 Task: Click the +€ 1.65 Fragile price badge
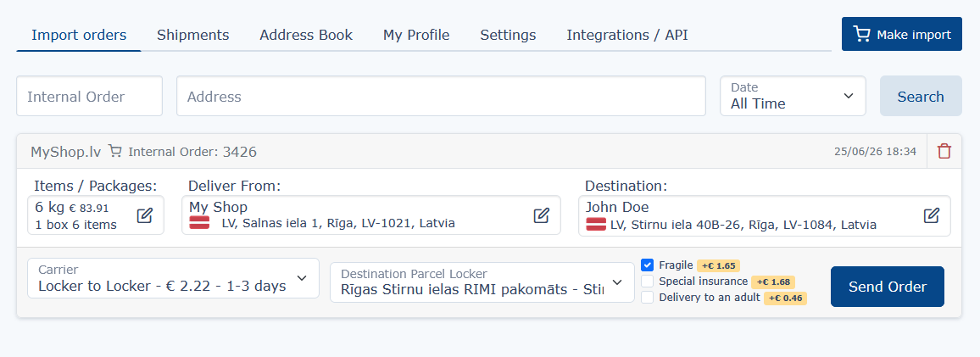718,265
